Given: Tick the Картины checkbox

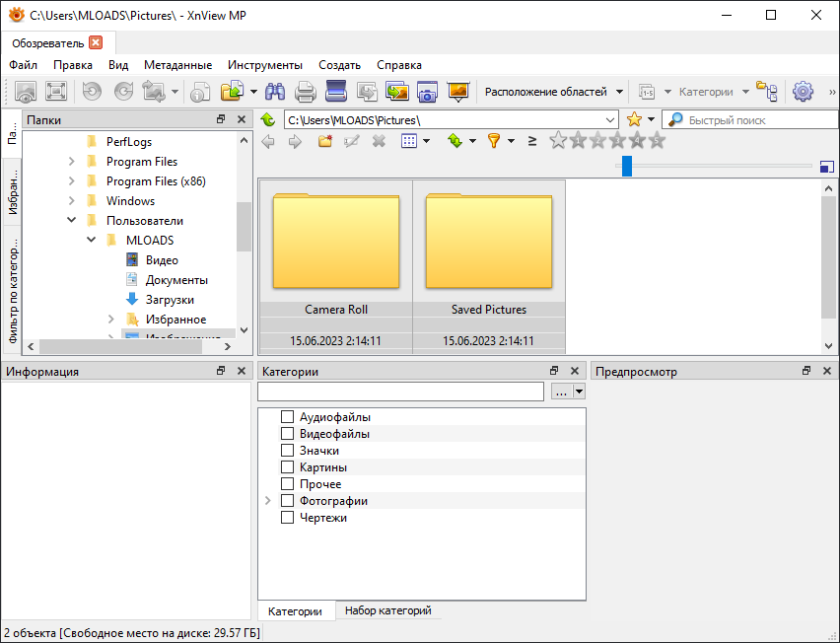Looking at the screenshot, I should 287,466.
